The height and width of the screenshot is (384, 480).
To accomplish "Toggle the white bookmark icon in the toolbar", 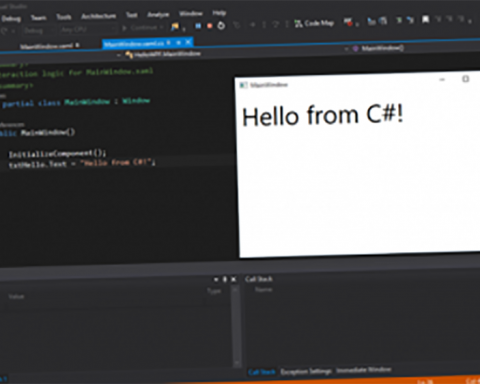I will tap(425, 20).
